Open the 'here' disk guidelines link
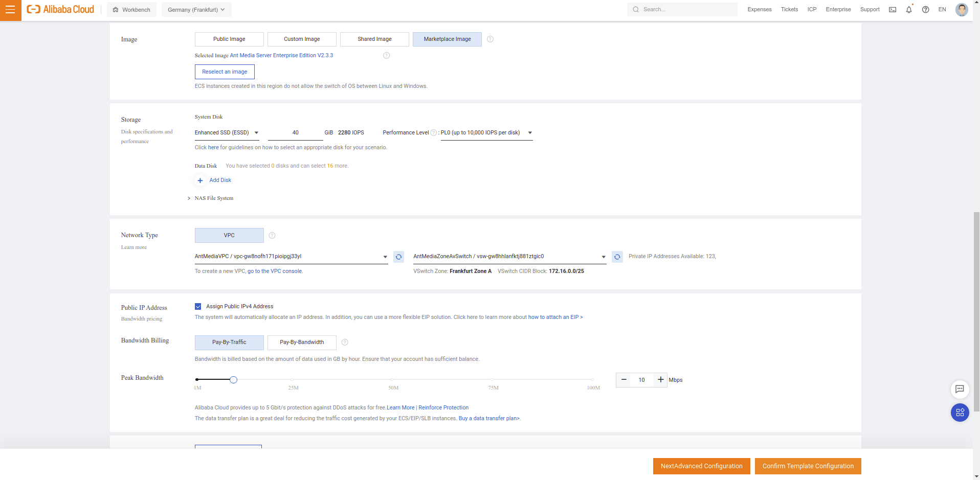This screenshot has width=980, height=480. point(213,147)
